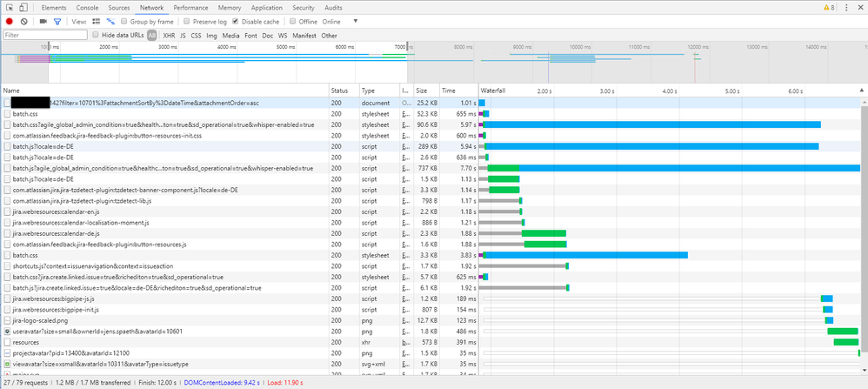Filter requests by WS
Image resolution: width=868 pixels, height=389 pixels.
click(283, 36)
